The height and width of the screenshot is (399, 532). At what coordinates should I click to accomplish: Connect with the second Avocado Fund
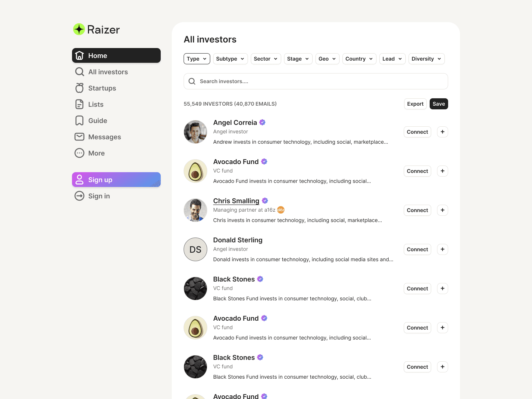point(417,328)
